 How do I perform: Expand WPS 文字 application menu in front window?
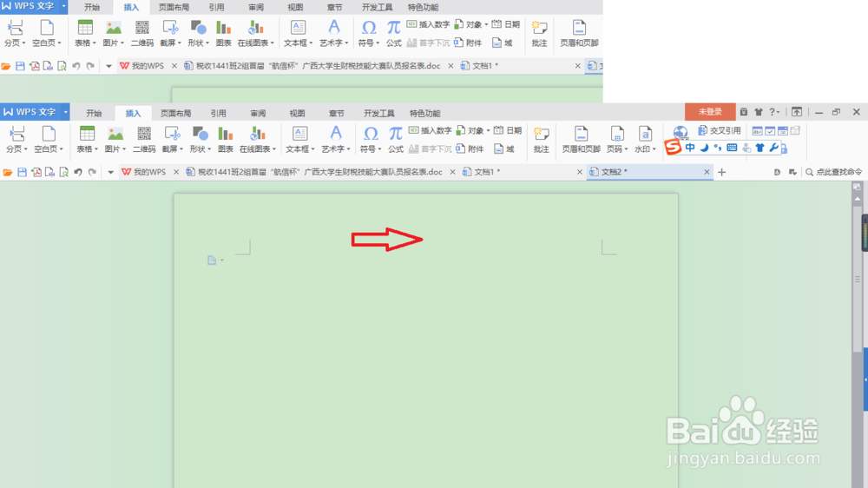click(65, 112)
